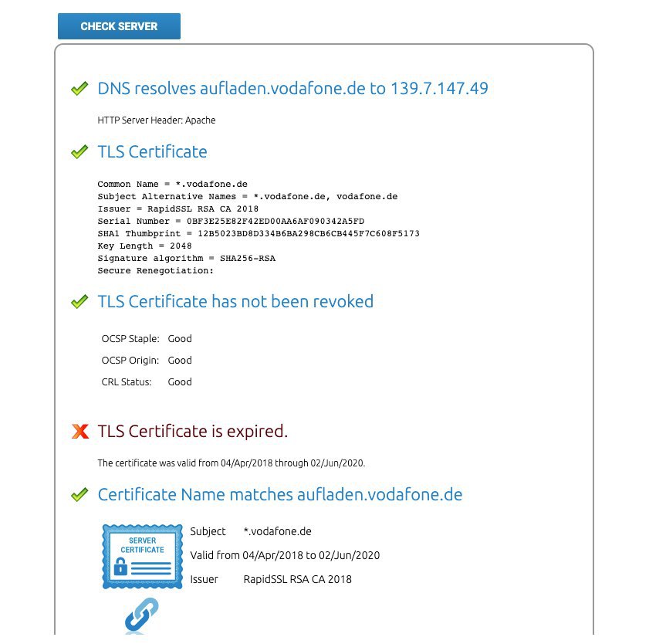Click 'DNS resolves aufladen.vodafone.de' heading

tap(293, 89)
